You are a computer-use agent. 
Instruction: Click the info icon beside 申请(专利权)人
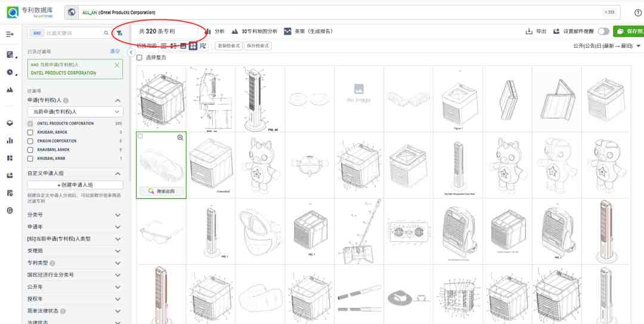coord(66,100)
